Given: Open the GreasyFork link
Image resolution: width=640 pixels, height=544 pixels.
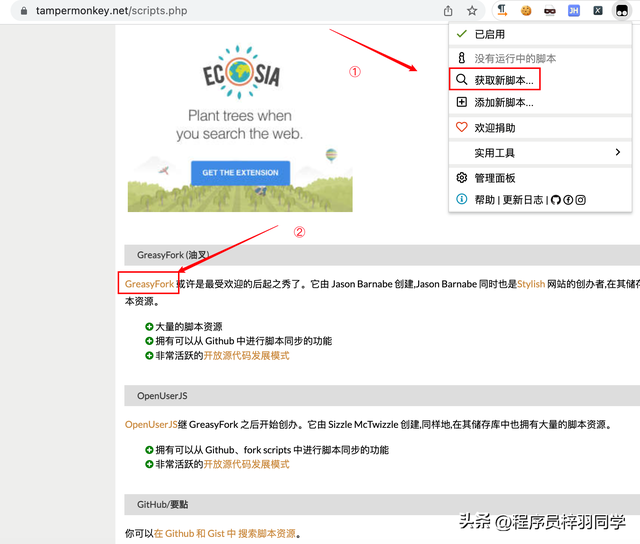Looking at the screenshot, I should (149, 284).
